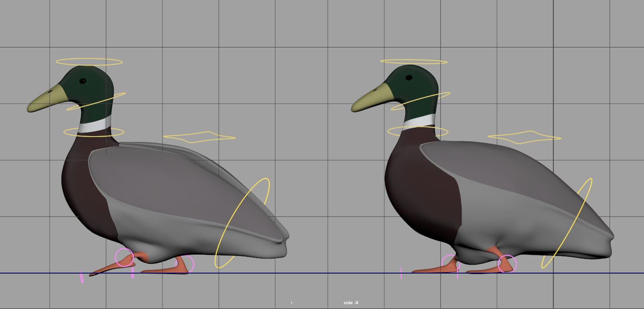This screenshot has height=309, width=644.
Task: Select pink toe control at left duck's toe tip
Action: pyautogui.click(x=82, y=278)
